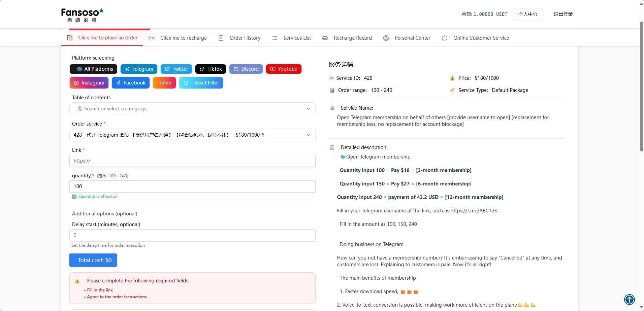Viewport: 644px width, 311px height.
Task: Click the Service ID badge icon
Action: pyautogui.click(x=331, y=78)
